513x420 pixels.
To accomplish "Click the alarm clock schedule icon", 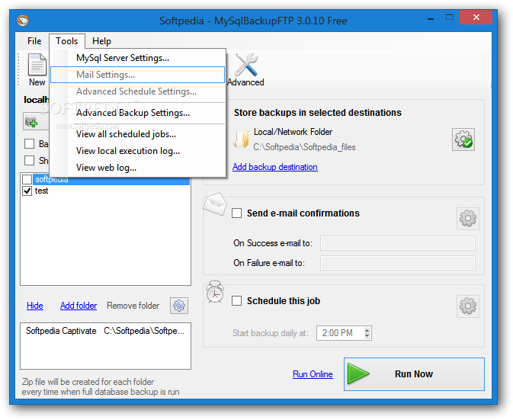I will click(x=215, y=292).
